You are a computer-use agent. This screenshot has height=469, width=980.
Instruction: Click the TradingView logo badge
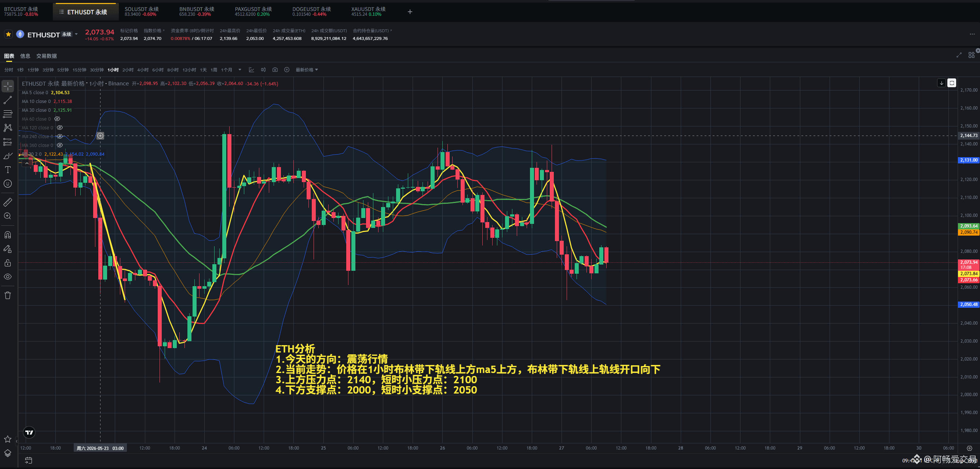[x=29, y=432]
